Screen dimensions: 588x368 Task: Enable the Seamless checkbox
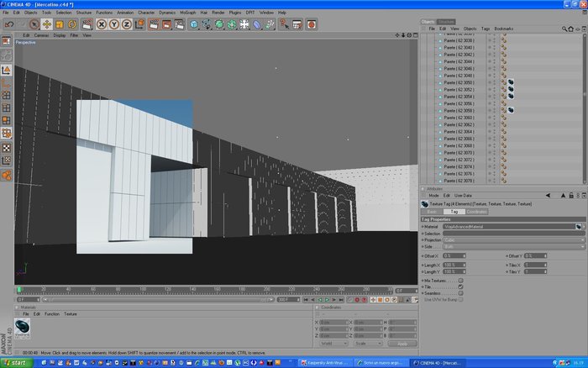[460, 293]
